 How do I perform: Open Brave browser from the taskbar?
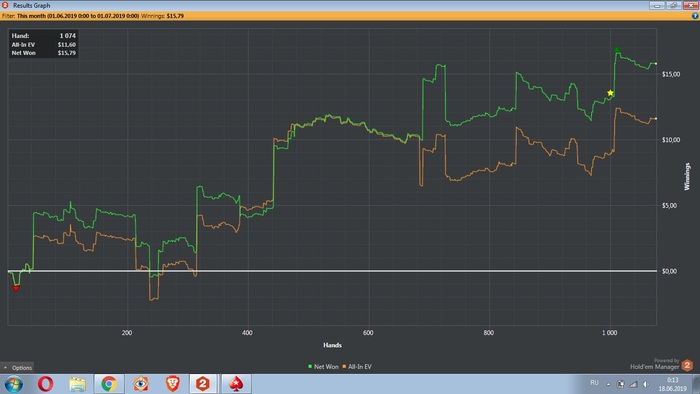click(172, 384)
